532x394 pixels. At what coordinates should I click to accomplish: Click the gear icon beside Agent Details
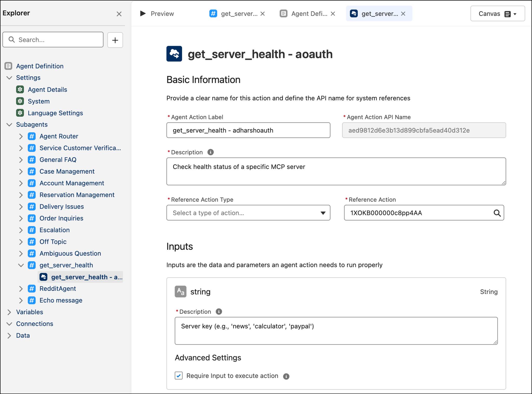pyautogui.click(x=20, y=89)
